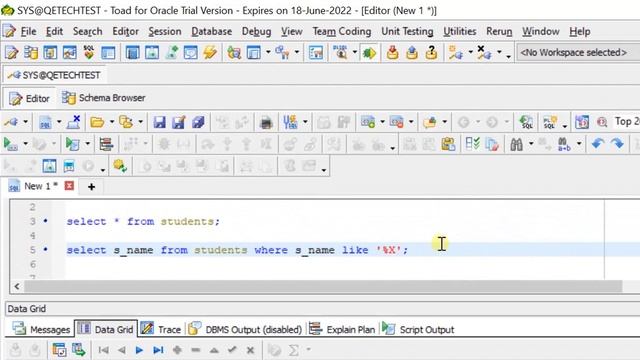Image resolution: width=640 pixels, height=360 pixels.
Task: Click the Top row limit field
Action: point(627,122)
